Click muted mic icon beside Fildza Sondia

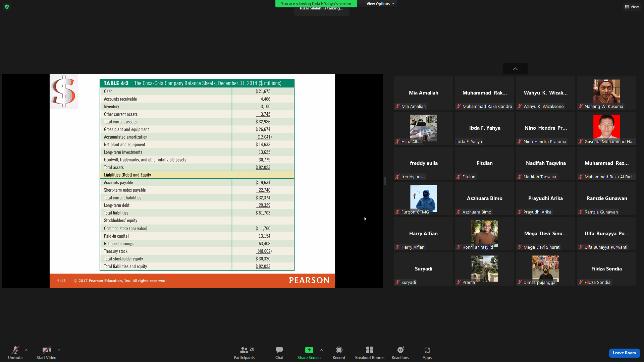(581, 283)
